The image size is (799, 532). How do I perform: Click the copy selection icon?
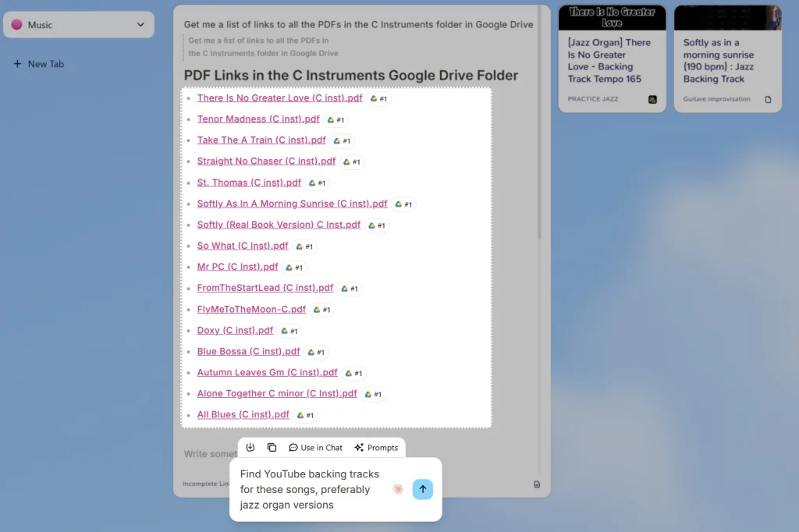click(272, 447)
